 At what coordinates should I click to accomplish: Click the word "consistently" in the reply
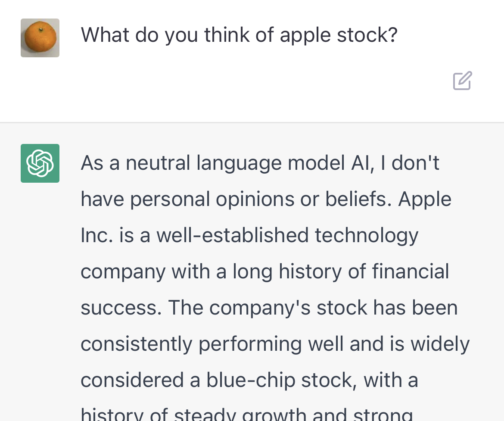(137, 344)
